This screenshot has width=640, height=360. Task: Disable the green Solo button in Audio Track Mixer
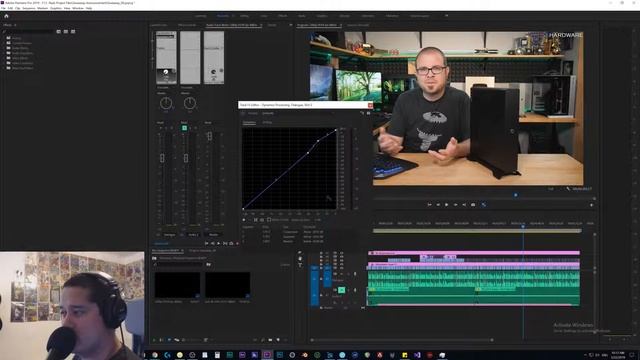pos(184,128)
